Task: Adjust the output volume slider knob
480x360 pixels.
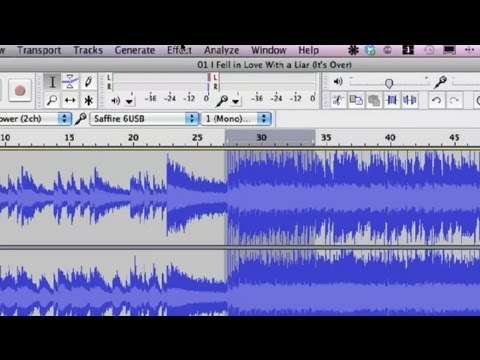Action: pos(389,83)
